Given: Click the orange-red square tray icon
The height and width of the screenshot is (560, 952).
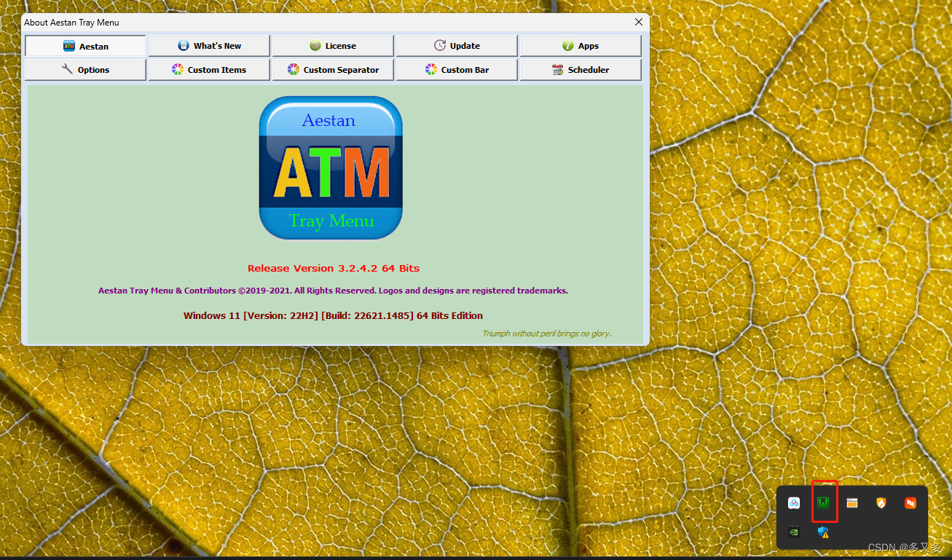Looking at the screenshot, I should (910, 503).
